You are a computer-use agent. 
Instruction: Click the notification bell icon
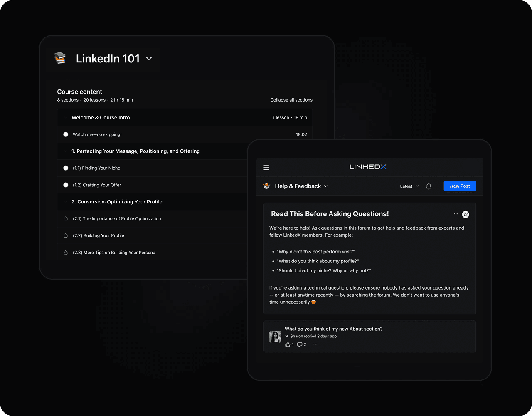[x=429, y=186]
